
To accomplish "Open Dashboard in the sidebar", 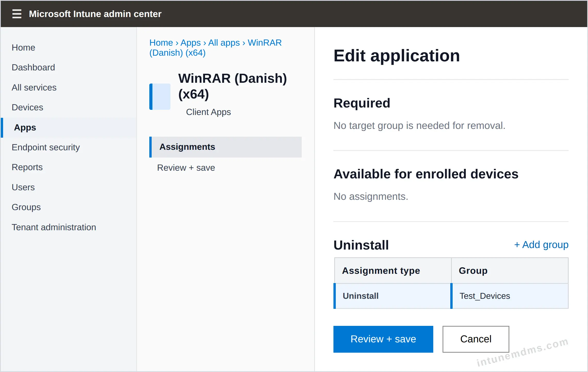I will pos(33,68).
